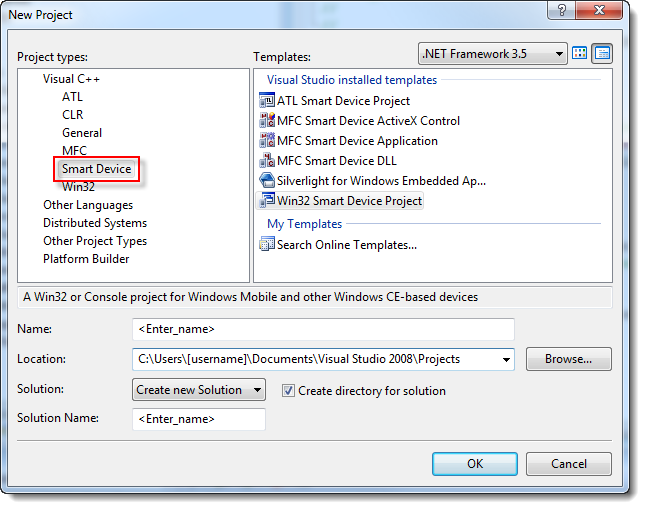Image resolution: width=645 pixels, height=509 pixels.
Task: Click the ATL Smart Device Project icon
Action: click(x=267, y=100)
